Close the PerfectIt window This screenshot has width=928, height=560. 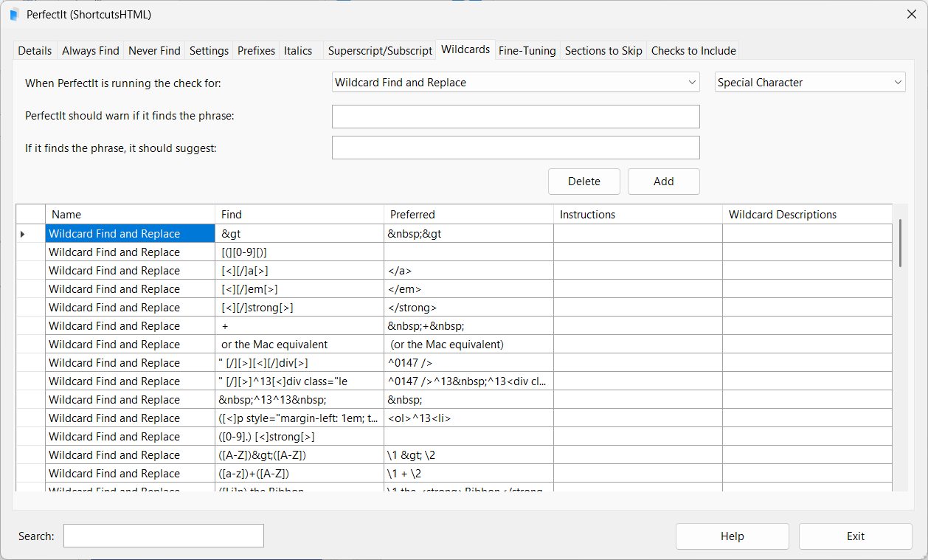tap(911, 14)
